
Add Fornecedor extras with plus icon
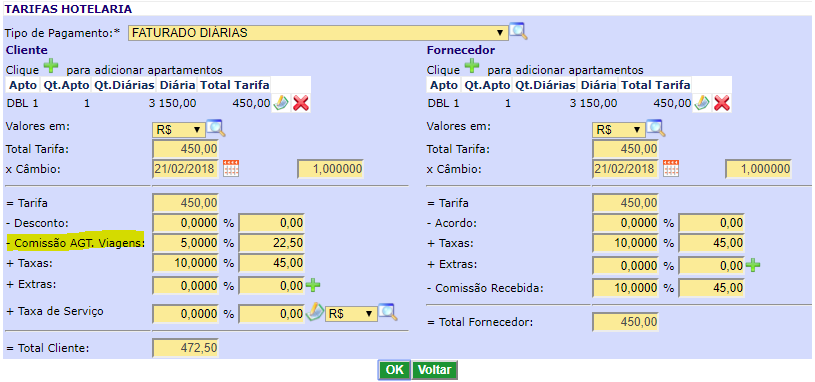coord(752,265)
